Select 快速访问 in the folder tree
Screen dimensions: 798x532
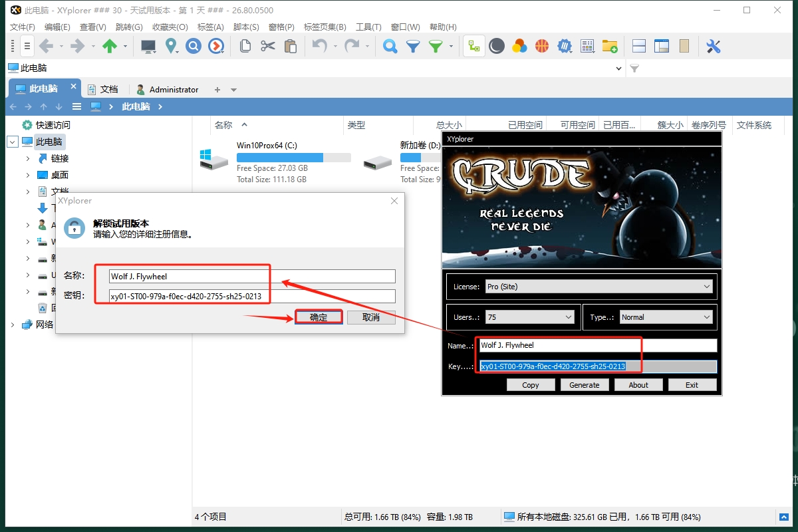pos(53,125)
